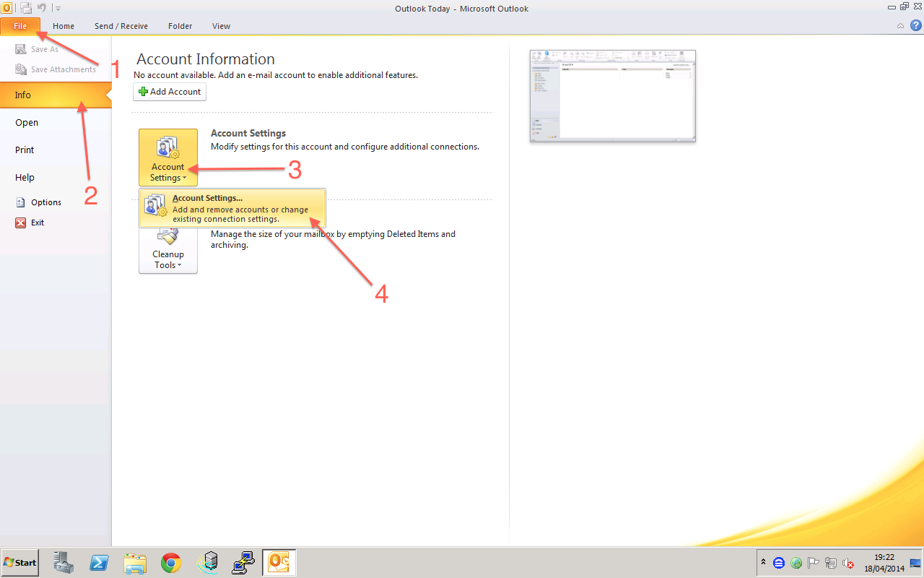Screen dimensions: 924x578
Task: Select Info in the backstage sidebar
Action: [x=56, y=95]
